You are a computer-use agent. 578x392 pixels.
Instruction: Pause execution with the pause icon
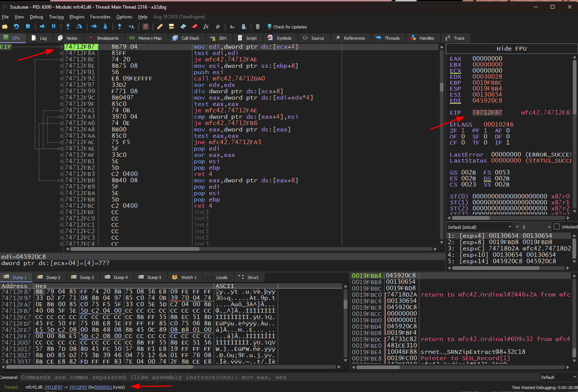tap(54, 27)
